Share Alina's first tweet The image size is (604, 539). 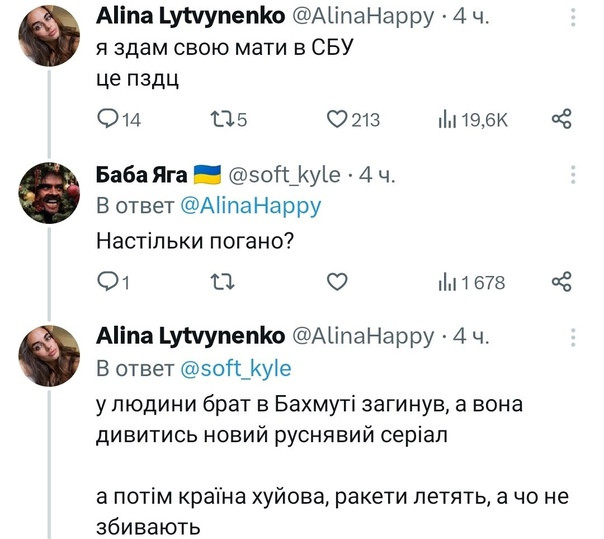(x=561, y=120)
